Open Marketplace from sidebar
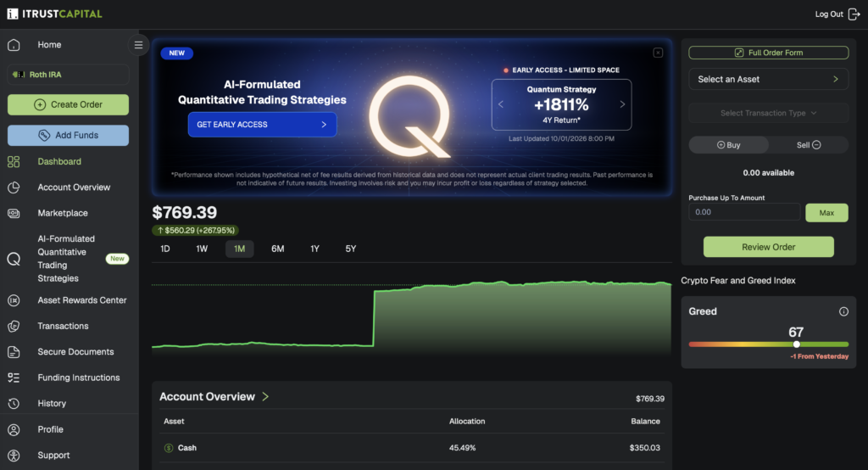The image size is (868, 470). 63,214
